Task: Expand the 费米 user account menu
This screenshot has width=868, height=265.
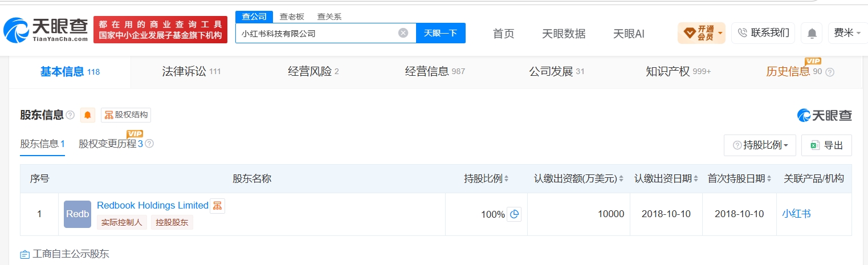Action: [x=847, y=33]
